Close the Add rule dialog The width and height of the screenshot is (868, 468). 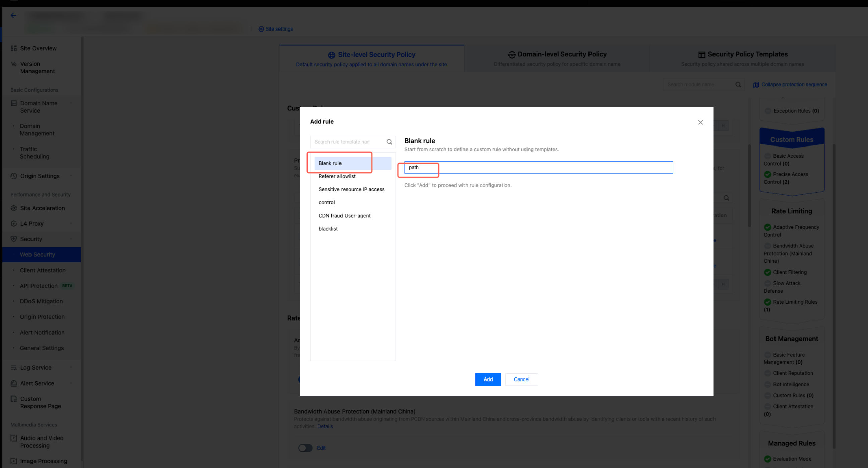(700, 122)
